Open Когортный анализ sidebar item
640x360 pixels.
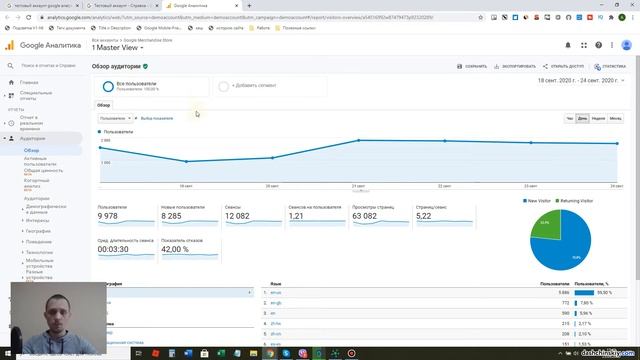click(x=36, y=183)
